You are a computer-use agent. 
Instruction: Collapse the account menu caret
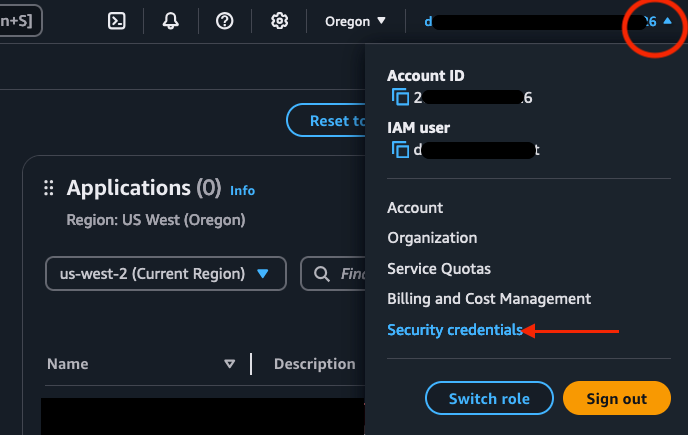point(666,21)
